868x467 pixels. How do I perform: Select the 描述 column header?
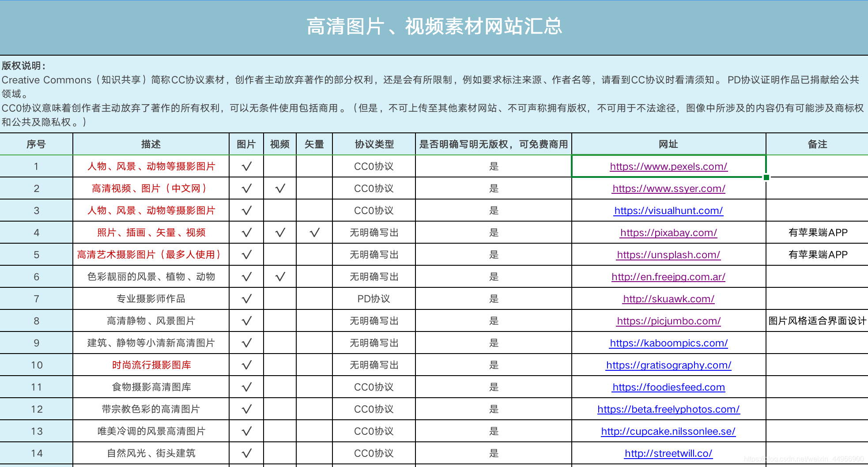pyautogui.click(x=151, y=144)
